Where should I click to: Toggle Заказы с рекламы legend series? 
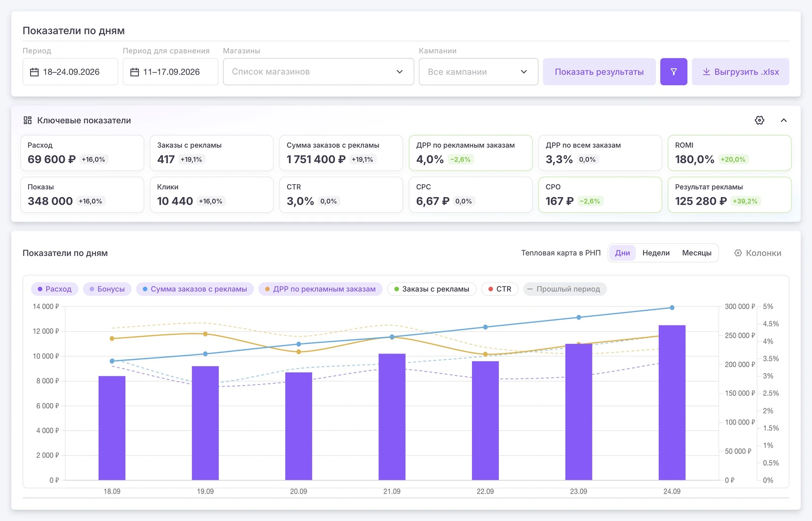[x=431, y=289]
